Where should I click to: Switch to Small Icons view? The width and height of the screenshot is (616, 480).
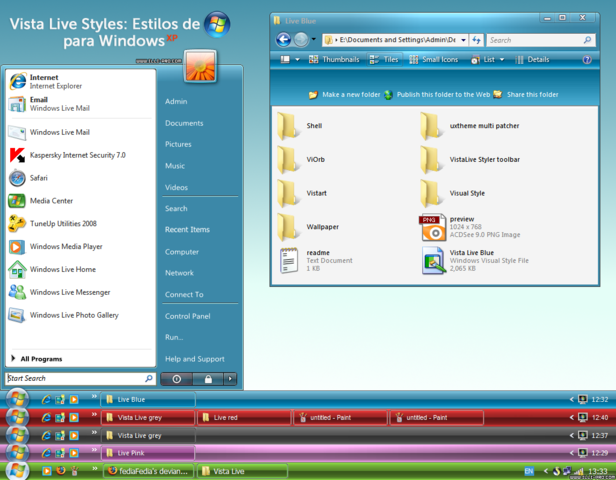[434, 60]
